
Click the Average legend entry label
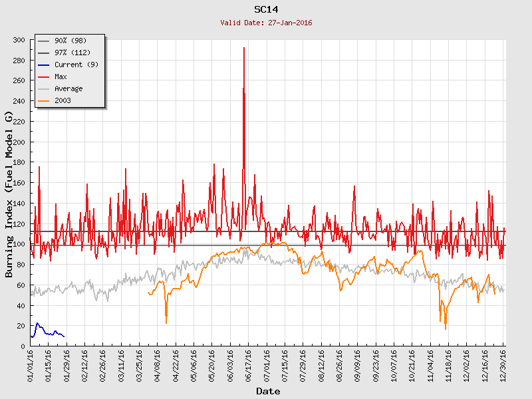[x=68, y=88]
